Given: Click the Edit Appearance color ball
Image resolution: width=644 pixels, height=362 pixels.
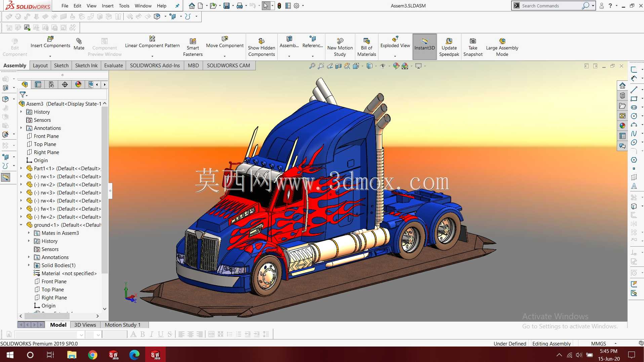Looking at the screenshot, I should click(x=396, y=66).
